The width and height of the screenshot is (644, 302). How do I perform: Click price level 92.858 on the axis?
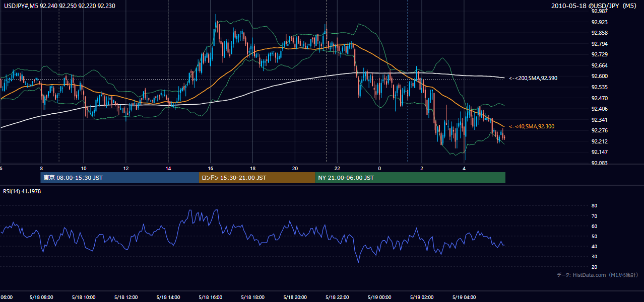(x=599, y=33)
